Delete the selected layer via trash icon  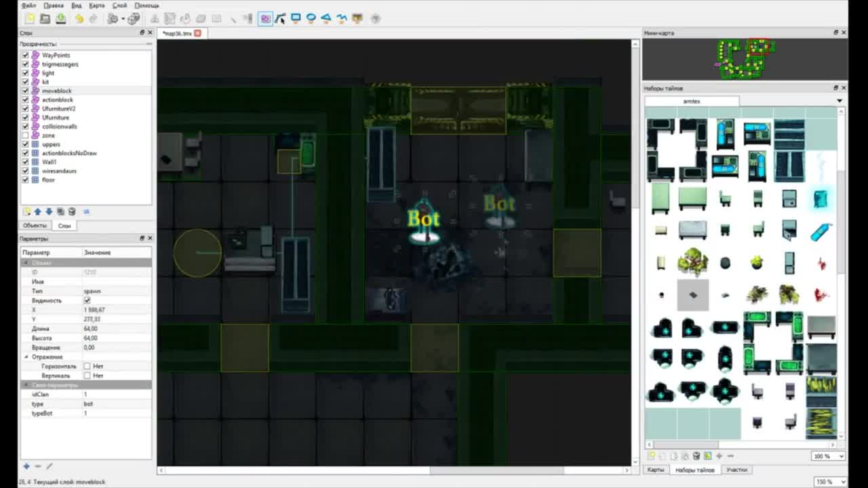tap(72, 211)
